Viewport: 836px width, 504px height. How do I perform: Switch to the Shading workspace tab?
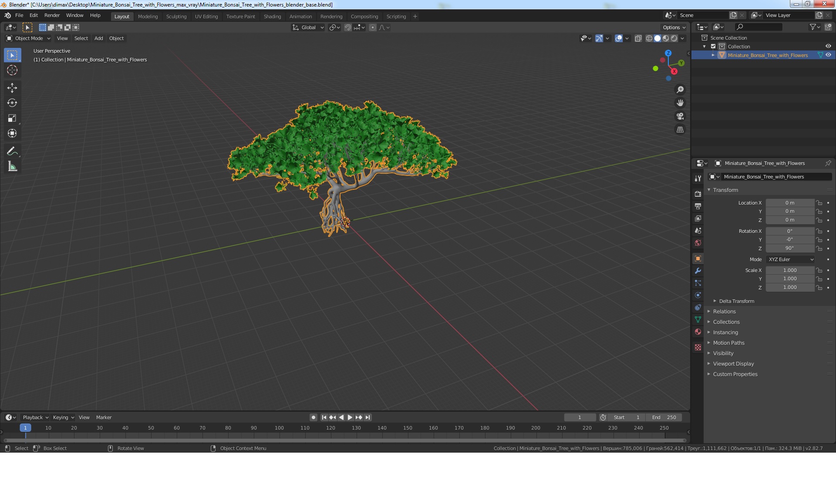272,17
